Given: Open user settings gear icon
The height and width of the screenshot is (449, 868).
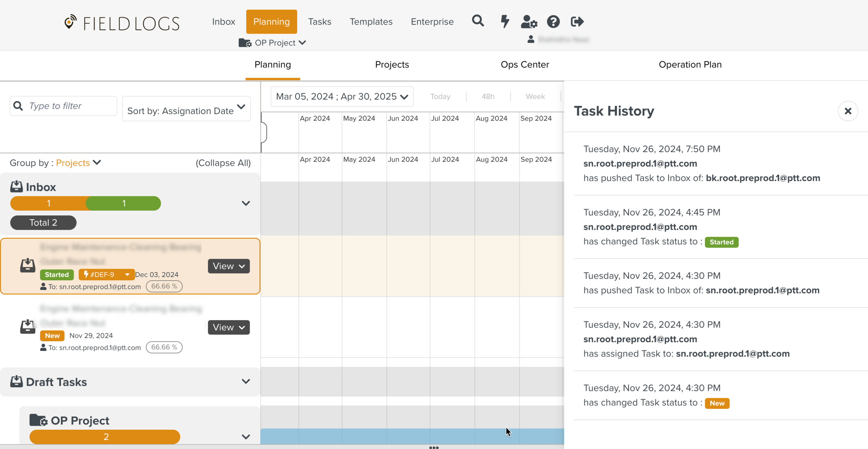Looking at the screenshot, I should tap(529, 22).
